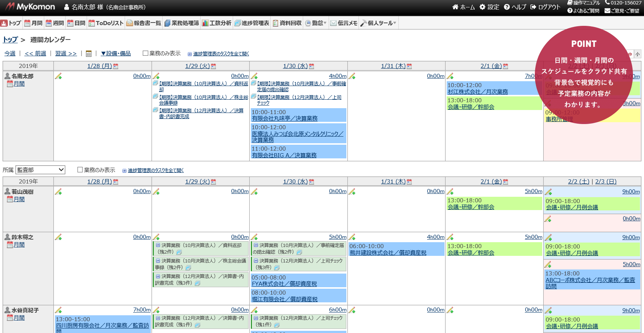Open 伝言メモ from toolbar
Screen dimensions: 644x333
(344, 23)
